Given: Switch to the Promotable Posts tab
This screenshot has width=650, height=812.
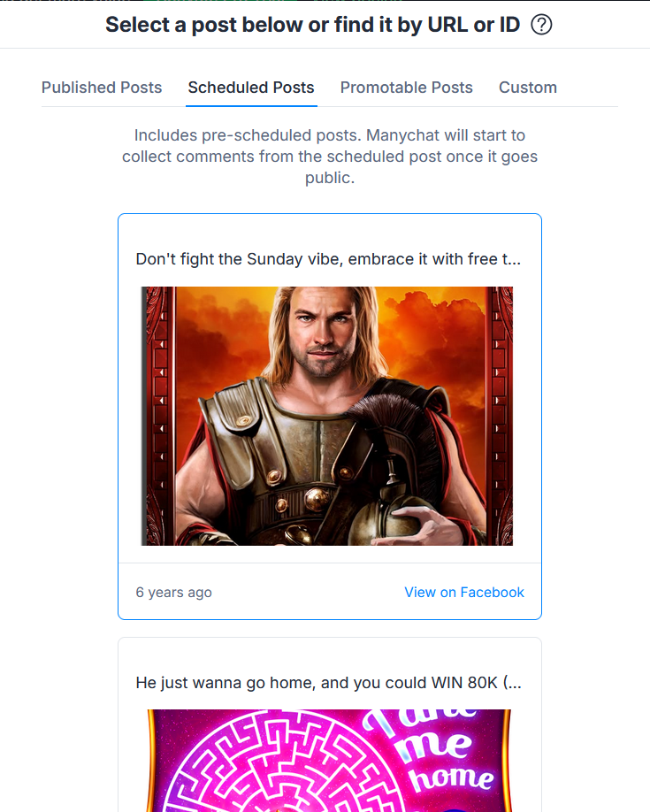Looking at the screenshot, I should 407,88.
